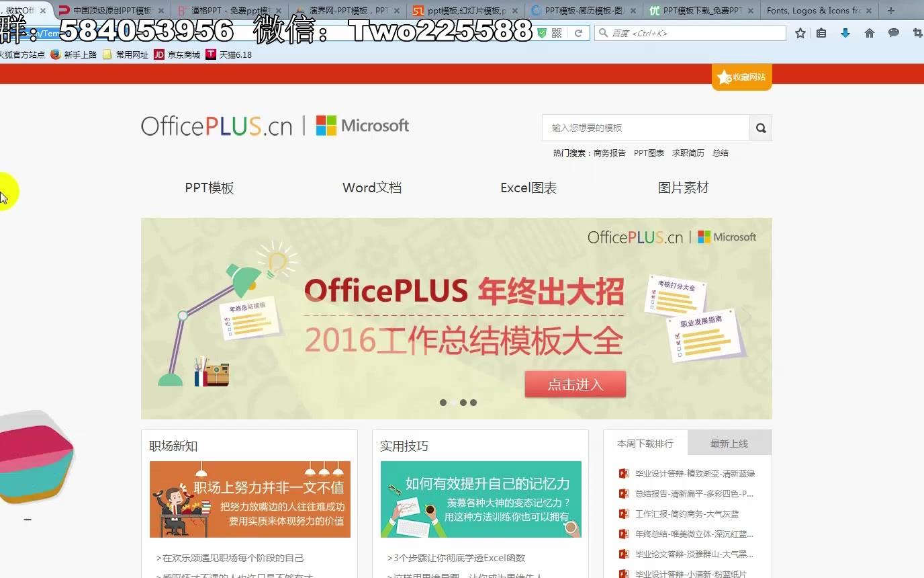Open the 京东商城 bookmark

tap(177, 54)
